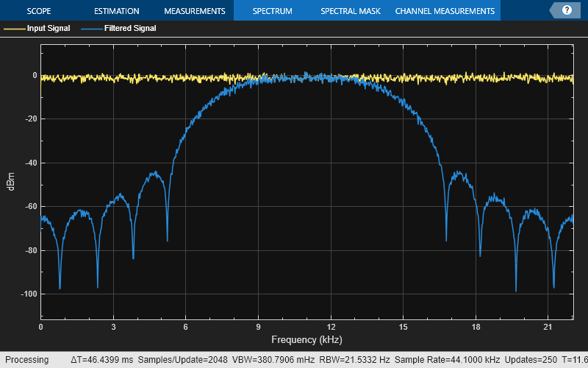Screen dimensions: 588x368
Task: Click the VBW value in status bar
Action: [x=273, y=360]
